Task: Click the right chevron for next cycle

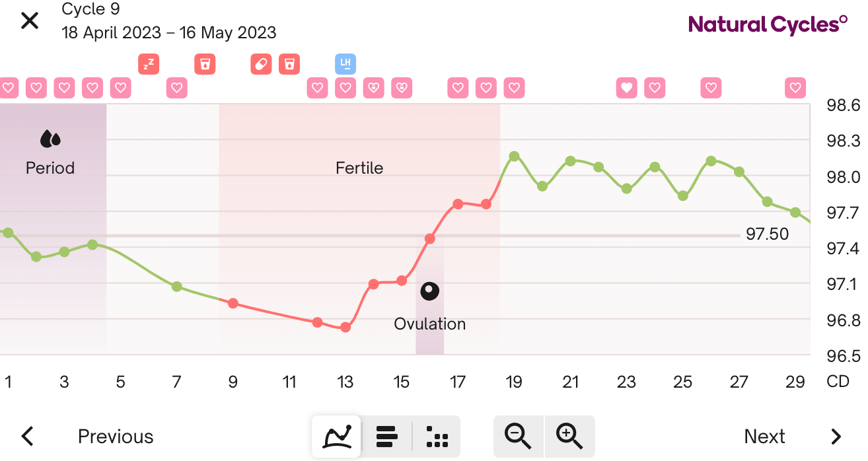Action: point(836,437)
